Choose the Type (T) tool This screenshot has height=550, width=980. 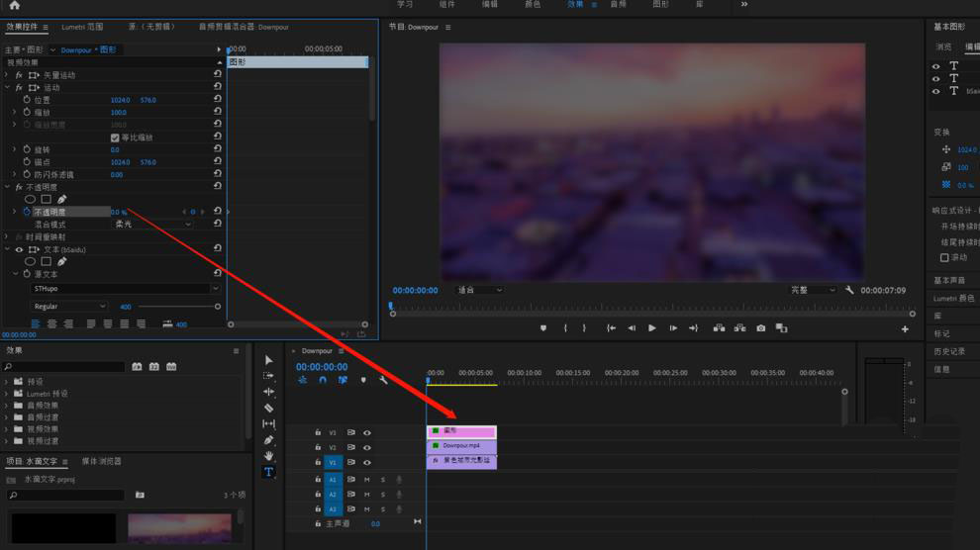268,473
